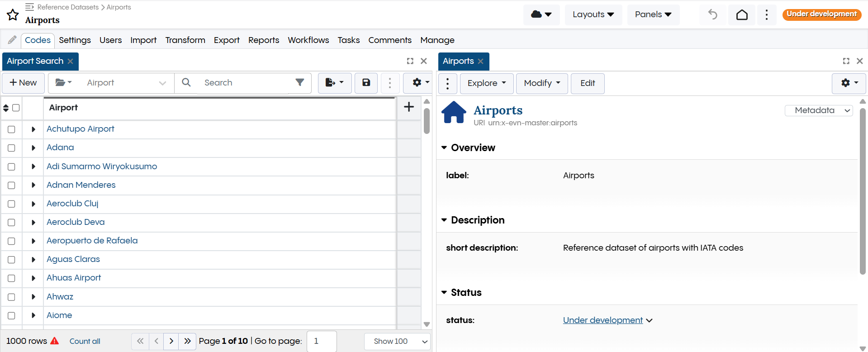
Task: Close the Airport Search panel with X
Action: tap(424, 61)
